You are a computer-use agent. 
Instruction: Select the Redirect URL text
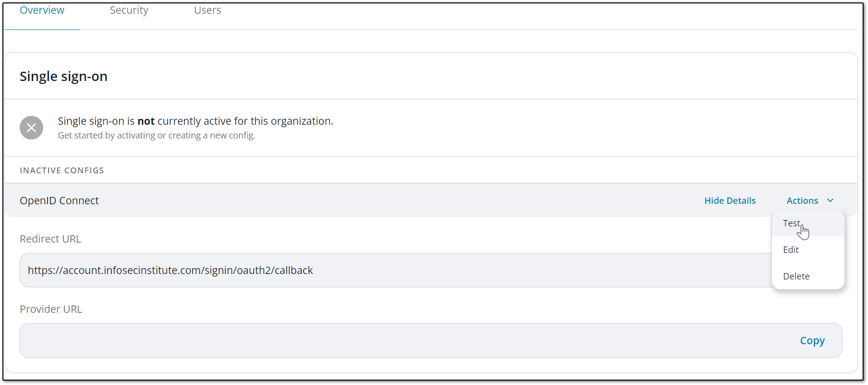pos(170,270)
